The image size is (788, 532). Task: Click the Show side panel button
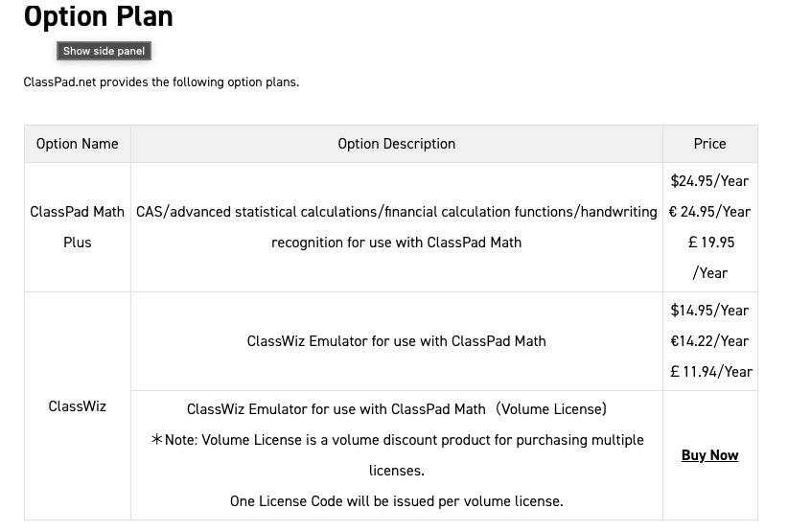pyautogui.click(x=104, y=51)
